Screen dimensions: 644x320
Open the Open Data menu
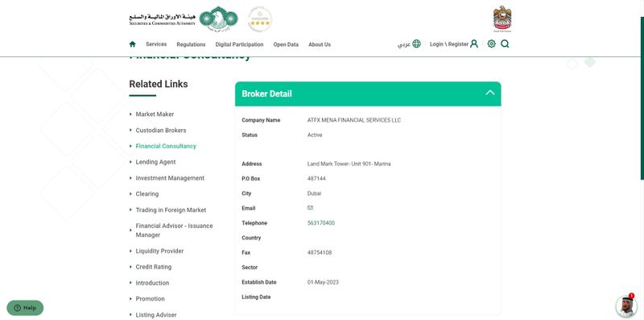click(x=286, y=44)
